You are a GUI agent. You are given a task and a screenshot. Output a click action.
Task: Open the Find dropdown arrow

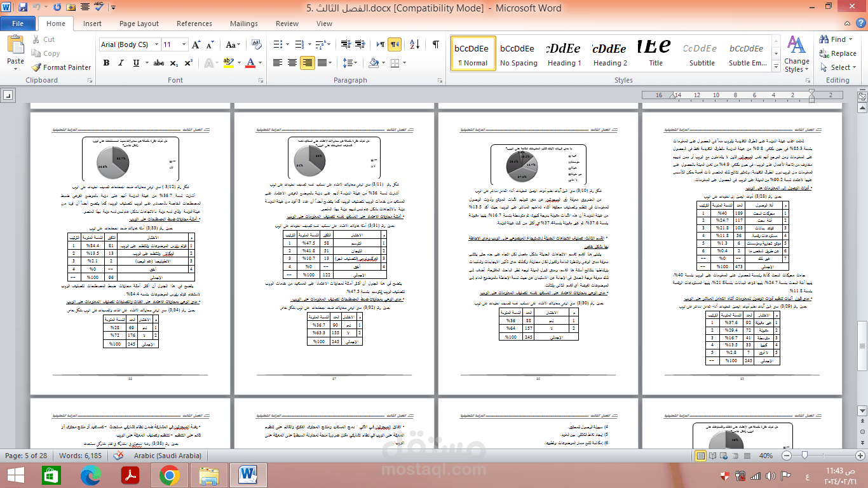[851, 39]
